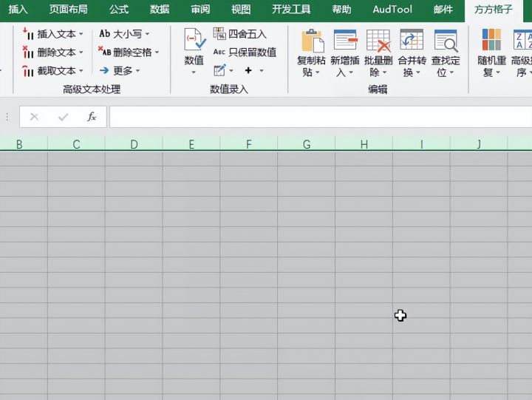Click the 大小写 (change case) Ab icon
Viewport: 532px width, 400px height.
tap(104, 33)
